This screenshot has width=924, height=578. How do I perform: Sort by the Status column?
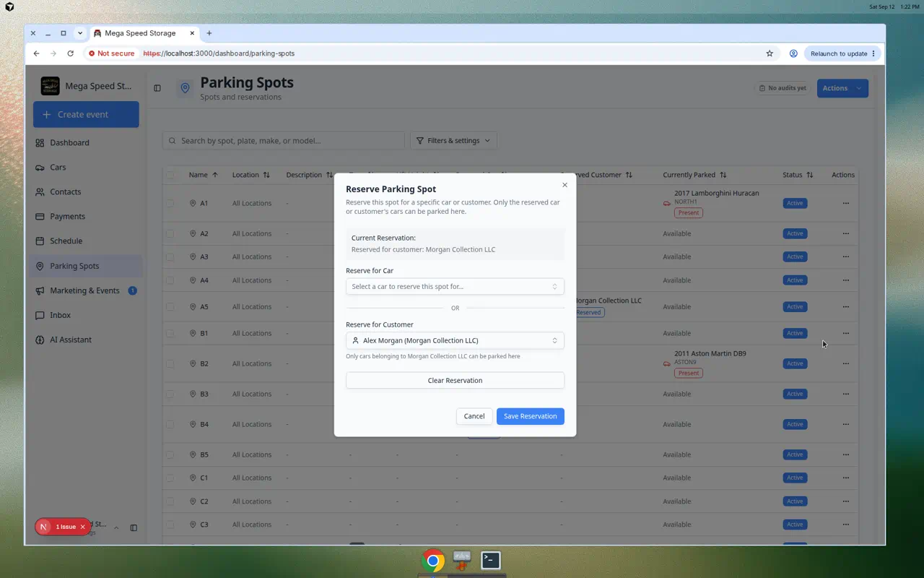[798, 175]
